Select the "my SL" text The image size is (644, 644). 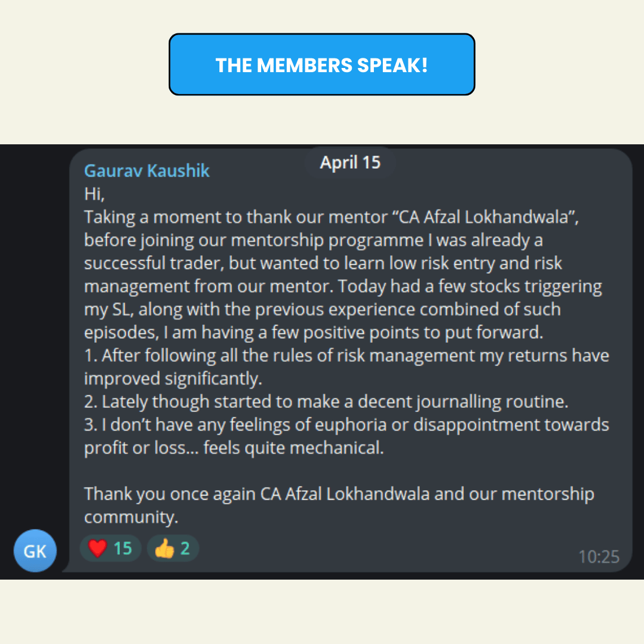point(109,309)
